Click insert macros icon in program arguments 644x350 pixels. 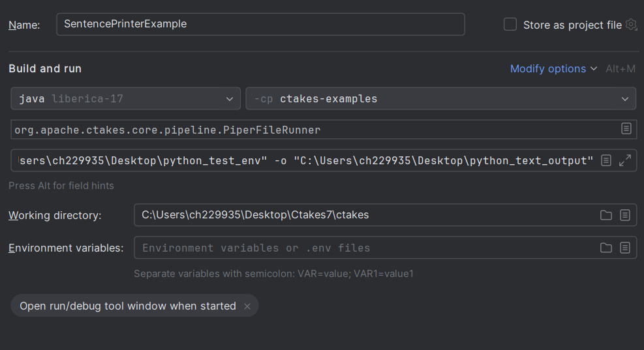coord(606,160)
